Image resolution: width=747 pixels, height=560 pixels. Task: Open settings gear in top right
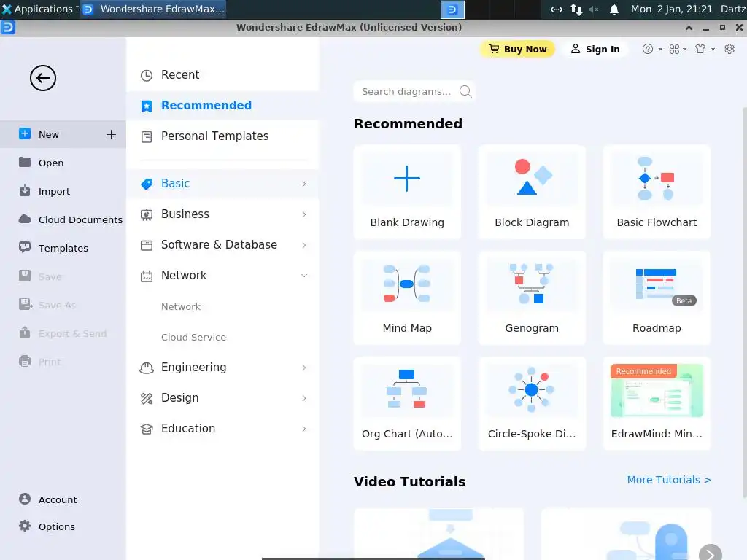(729, 49)
